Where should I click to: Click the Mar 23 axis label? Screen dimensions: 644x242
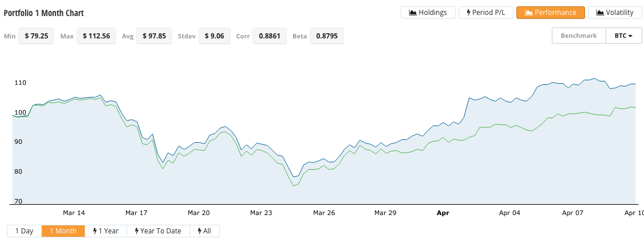[261, 213]
